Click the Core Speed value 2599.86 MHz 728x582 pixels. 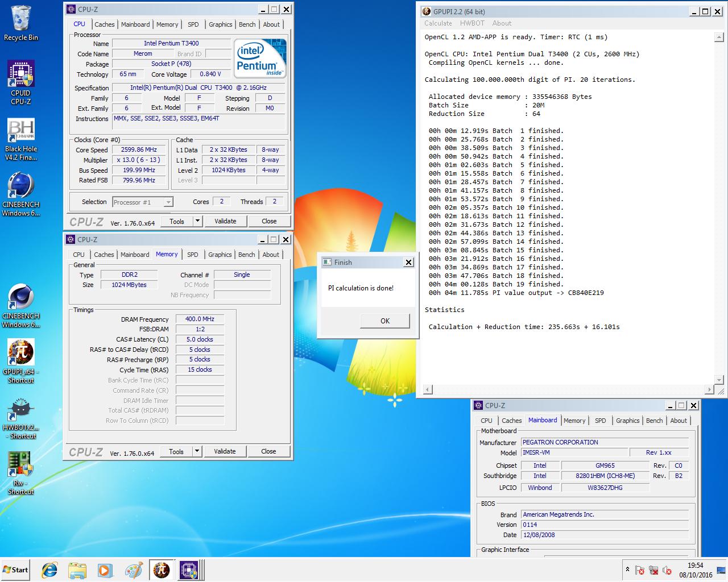pos(139,149)
